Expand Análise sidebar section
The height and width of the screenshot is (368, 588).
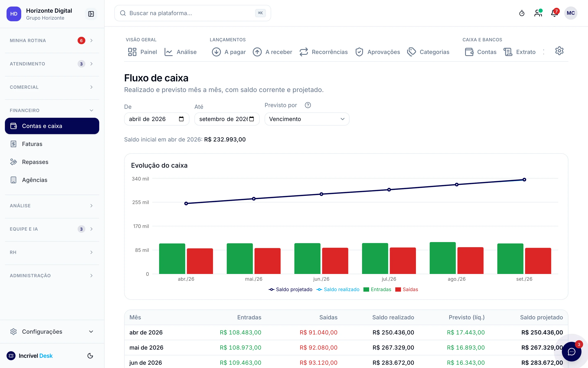(x=52, y=206)
